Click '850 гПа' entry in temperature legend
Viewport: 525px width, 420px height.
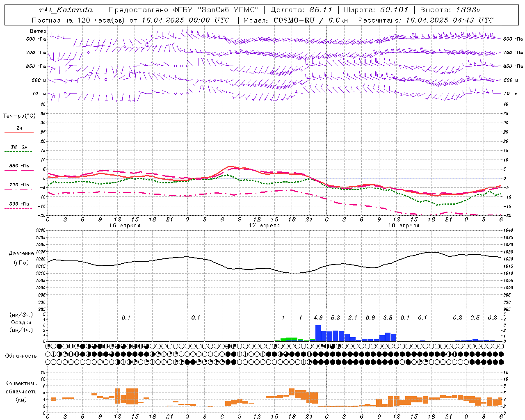pos(19,166)
